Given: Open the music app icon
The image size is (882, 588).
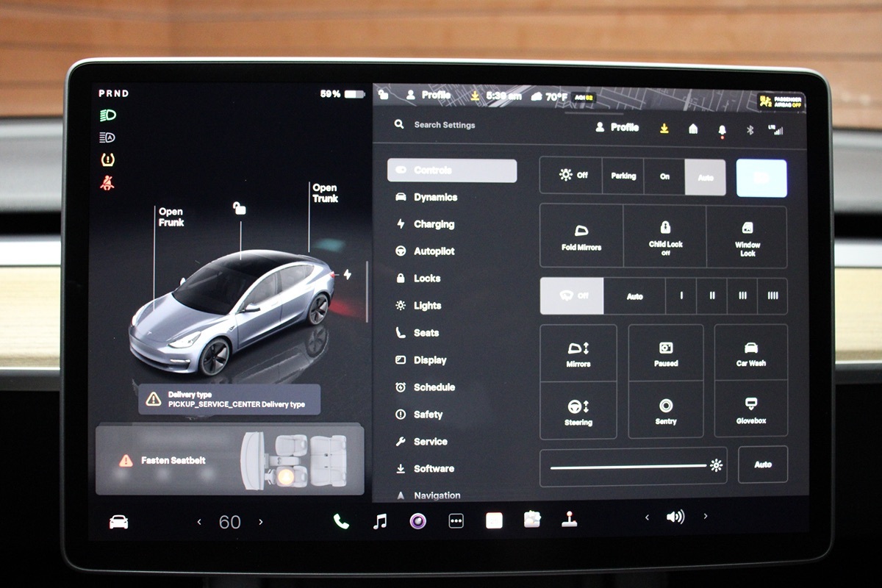Looking at the screenshot, I should coord(379,521).
